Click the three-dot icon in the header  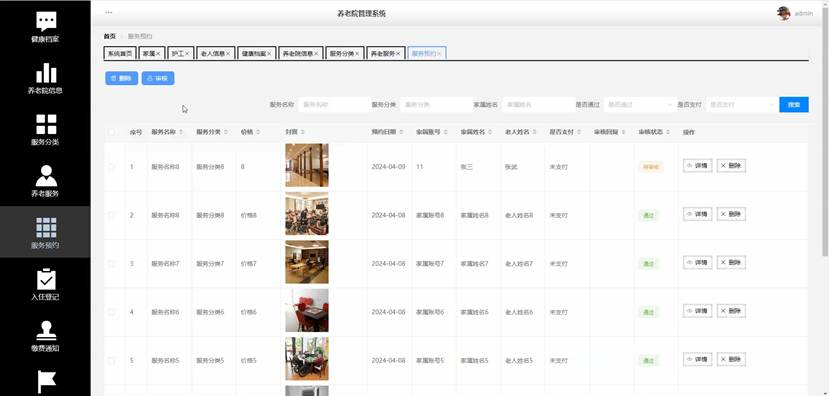coord(108,13)
